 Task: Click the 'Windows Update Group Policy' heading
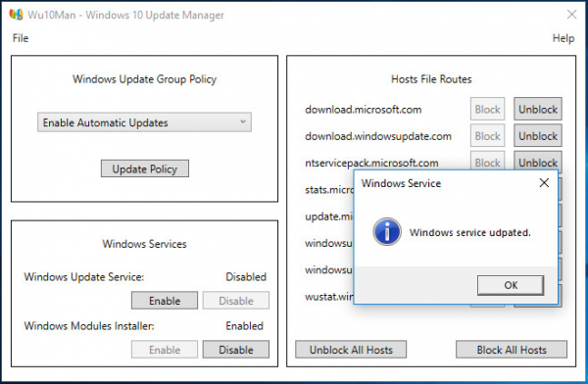point(144,79)
